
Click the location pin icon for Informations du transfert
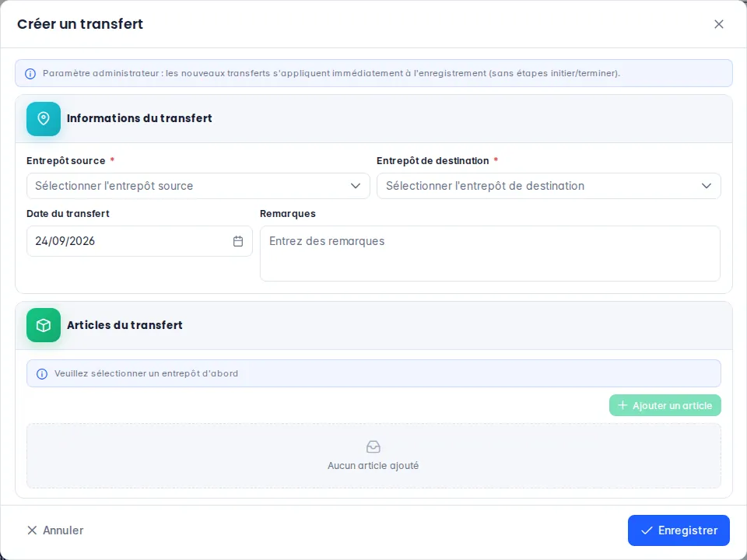pos(44,119)
